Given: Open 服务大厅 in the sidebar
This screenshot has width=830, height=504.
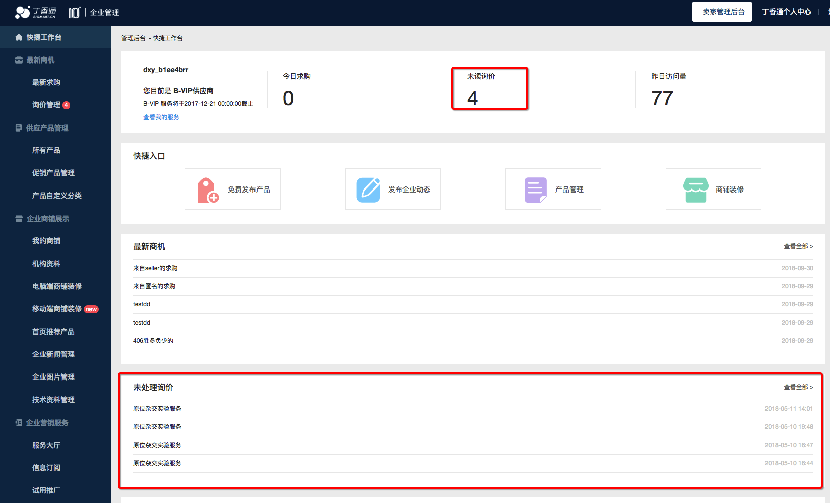Looking at the screenshot, I should point(46,445).
